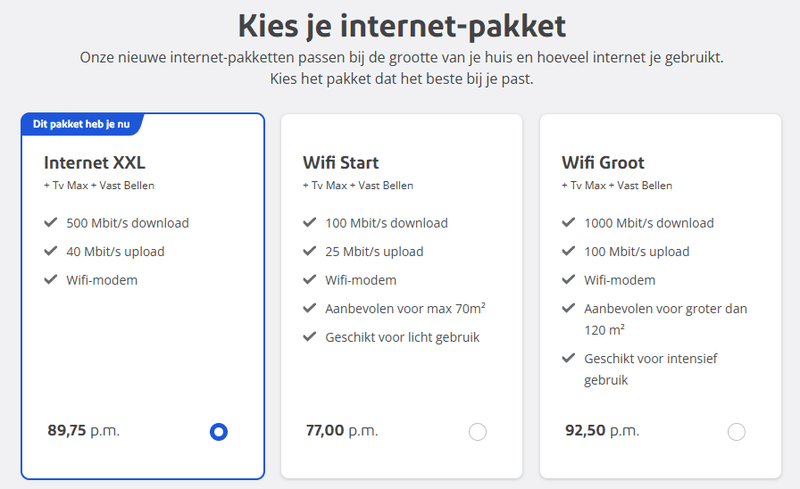Click the 77,00 p.m. price
Screen dimensions: 800x489
[x=341, y=431]
